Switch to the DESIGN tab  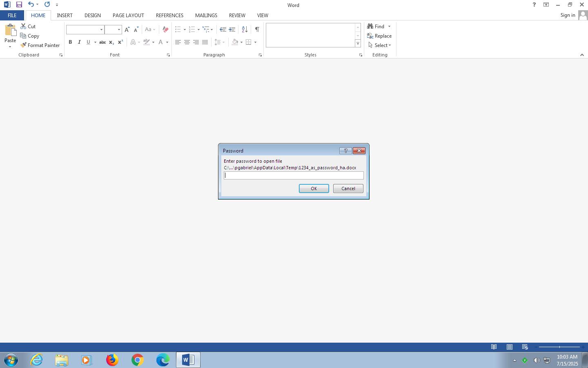(92, 15)
